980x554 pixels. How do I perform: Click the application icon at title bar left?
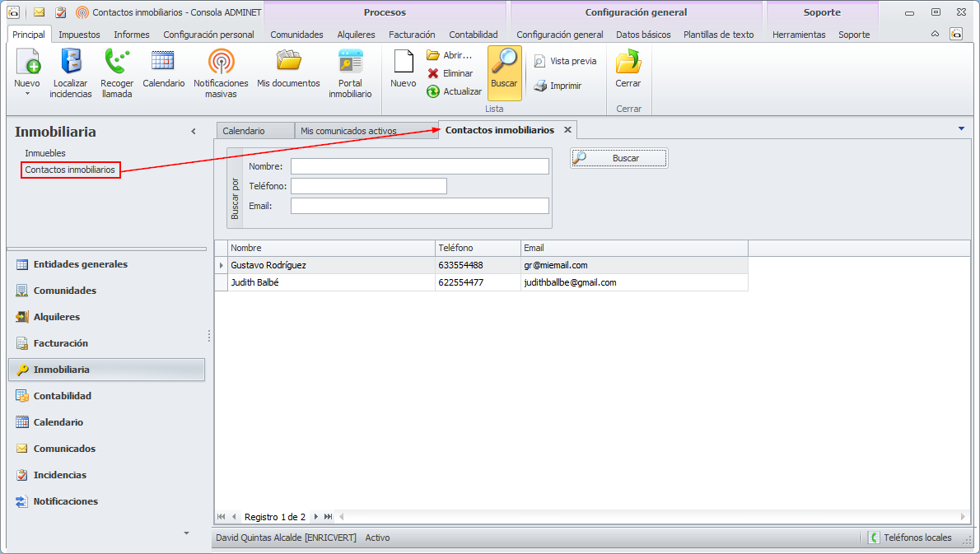[x=13, y=12]
